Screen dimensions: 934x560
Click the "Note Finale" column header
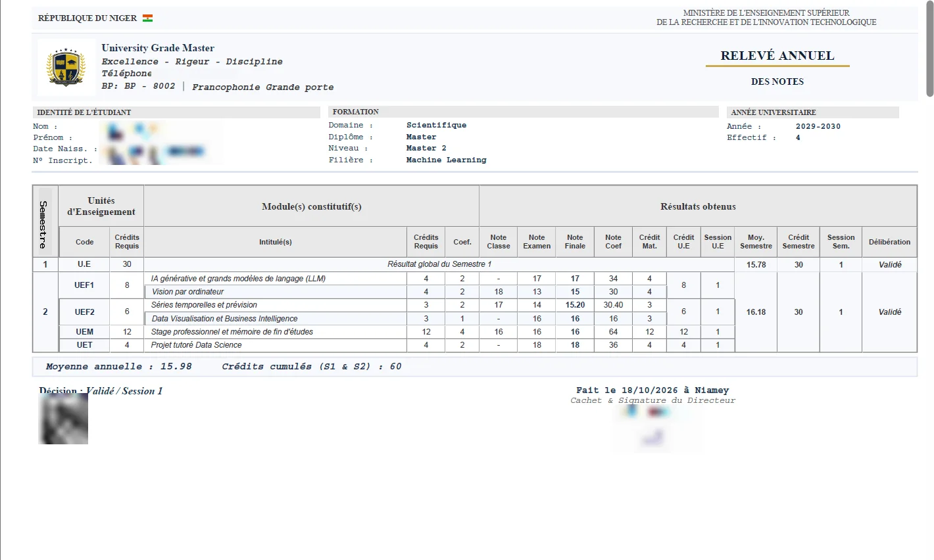575,242
